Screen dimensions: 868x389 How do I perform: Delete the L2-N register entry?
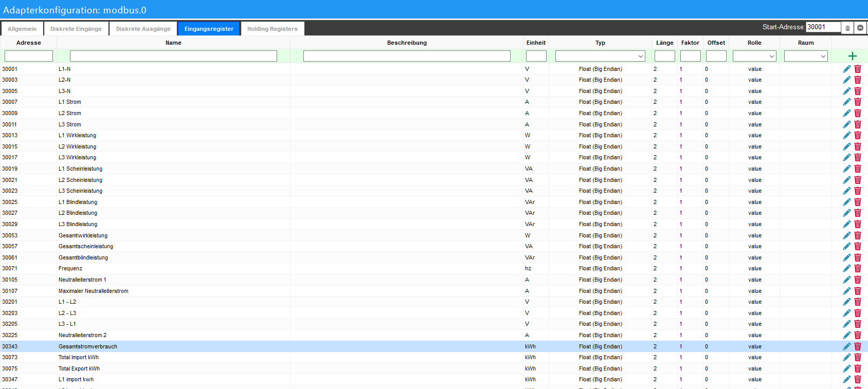(858, 80)
